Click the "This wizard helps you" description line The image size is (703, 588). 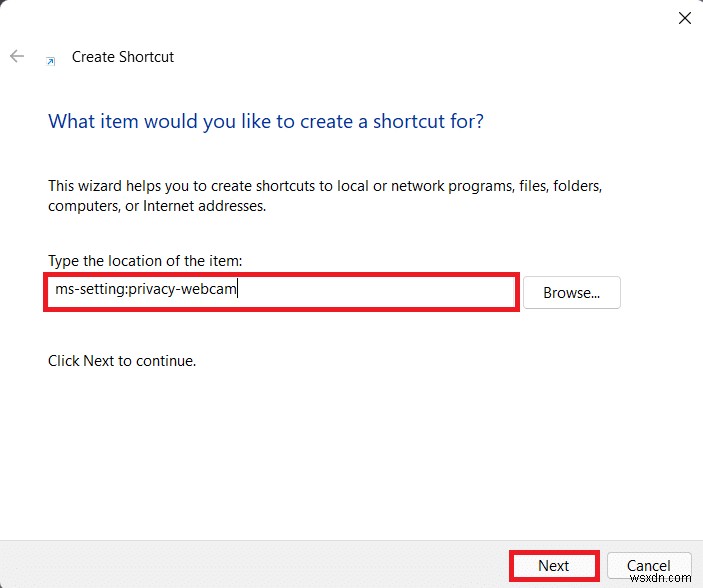click(x=325, y=186)
